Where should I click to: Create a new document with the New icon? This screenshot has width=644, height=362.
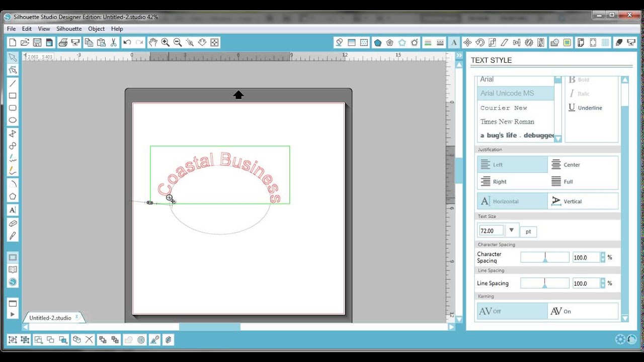13,43
